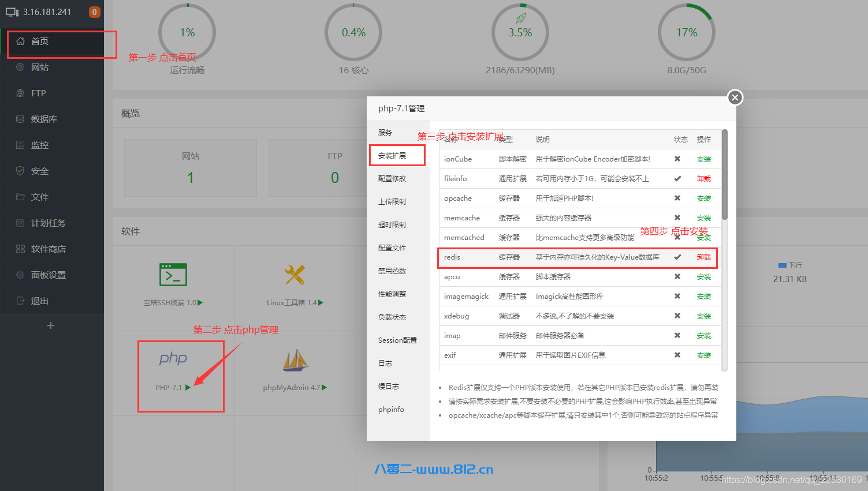Install the opcache extension
Screen dimensions: 868x491
pyautogui.click(x=703, y=198)
